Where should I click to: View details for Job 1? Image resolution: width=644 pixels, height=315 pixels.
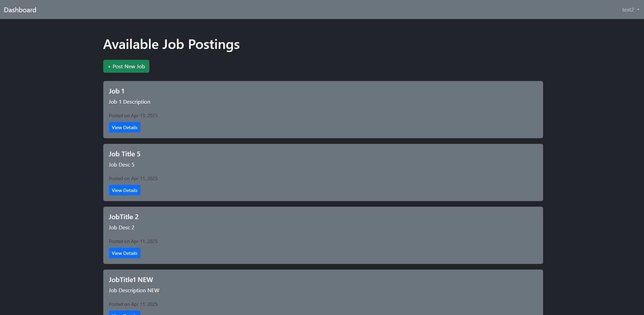click(125, 127)
